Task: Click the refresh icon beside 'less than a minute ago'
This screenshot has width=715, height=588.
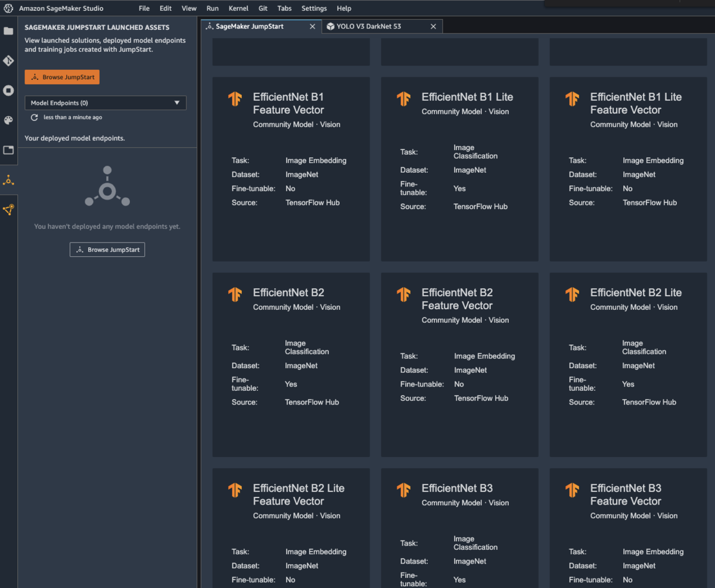Action: [x=35, y=118]
